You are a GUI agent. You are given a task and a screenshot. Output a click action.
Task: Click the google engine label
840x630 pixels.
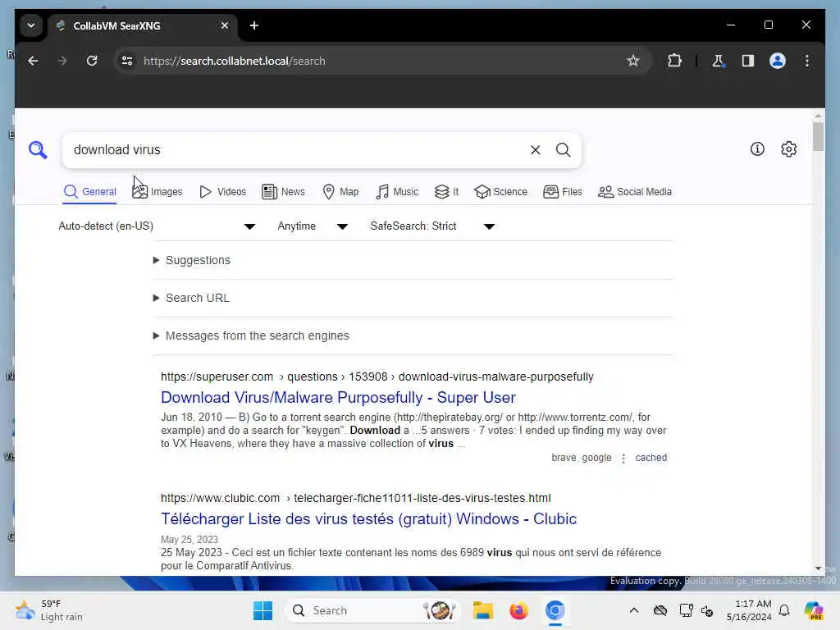tap(596, 458)
